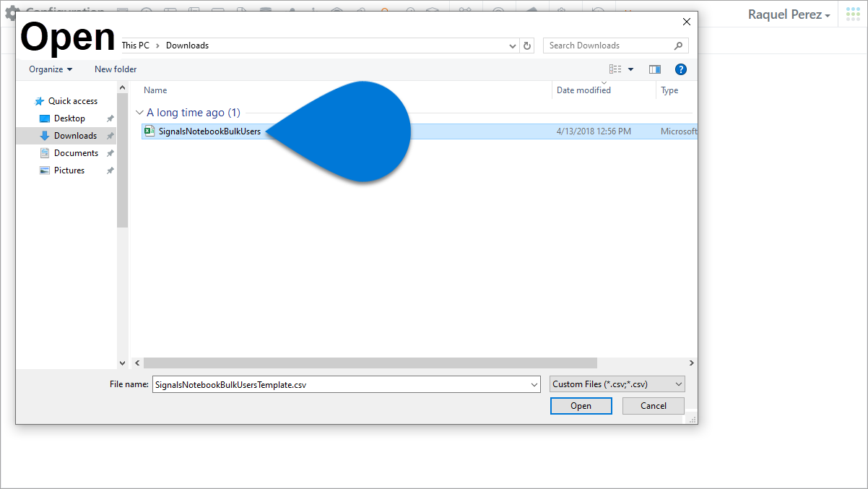Screen dimensions: 868x489
Task: Collapse the 'A long time ago' group chevron
Action: point(139,113)
